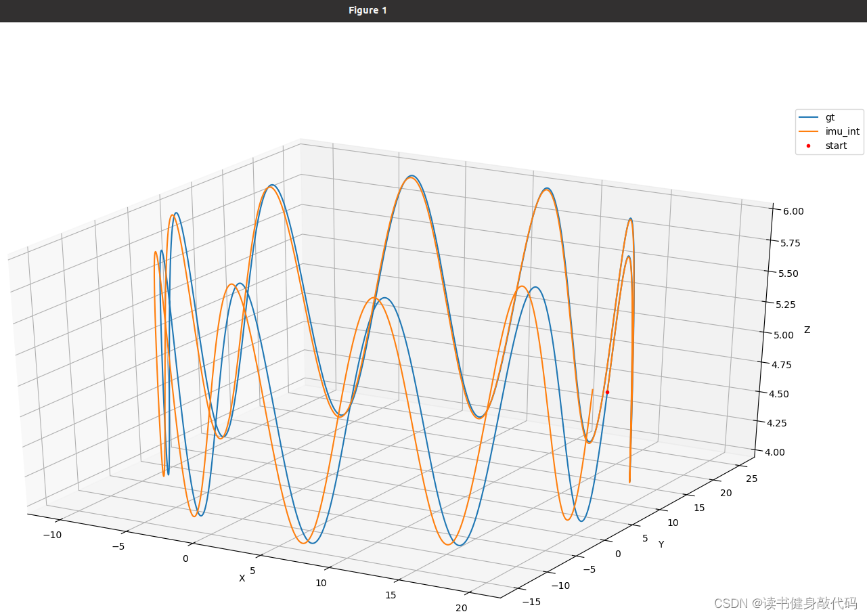Click the 'gt' legend label
Image resolution: width=867 pixels, height=616 pixels.
point(830,117)
